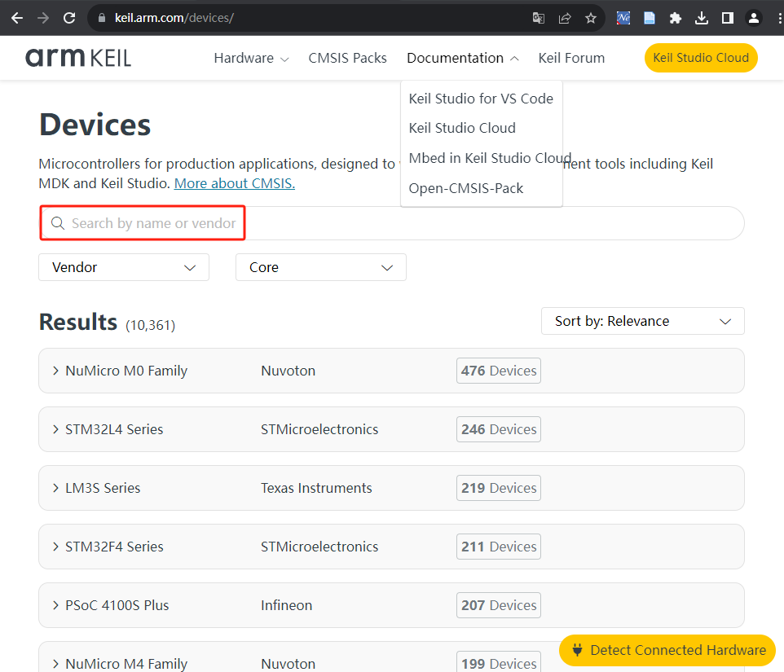This screenshot has height=672, width=784.
Task: Reload the page with the refresh icon
Action: [69, 18]
